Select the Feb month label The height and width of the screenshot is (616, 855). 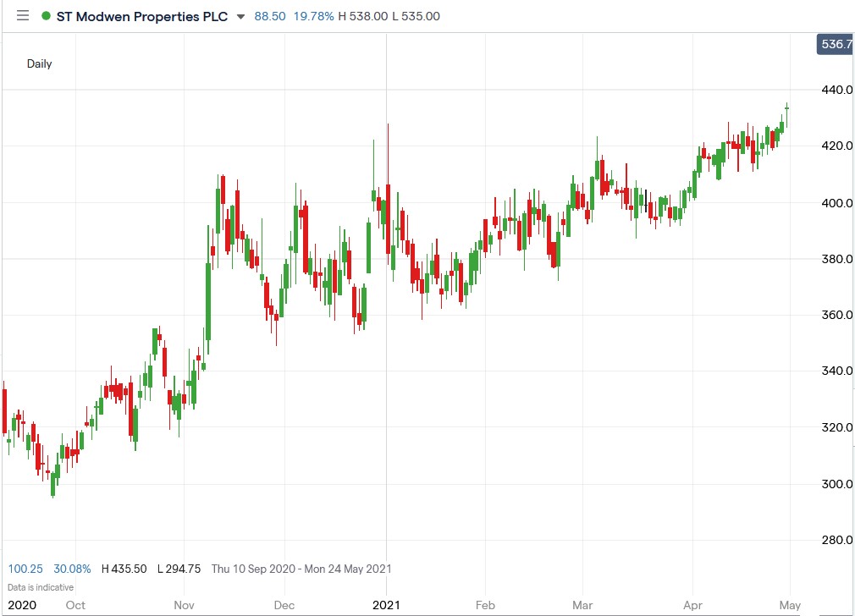click(x=485, y=605)
